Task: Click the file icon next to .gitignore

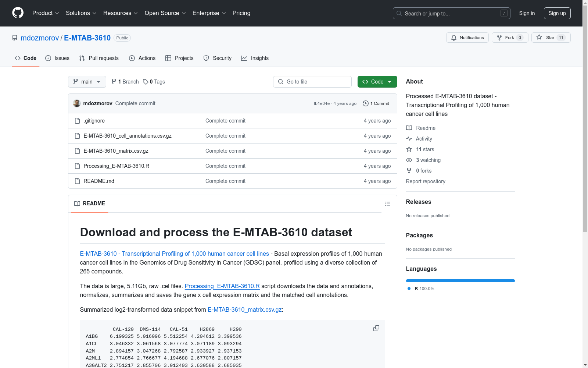Action: (x=77, y=121)
